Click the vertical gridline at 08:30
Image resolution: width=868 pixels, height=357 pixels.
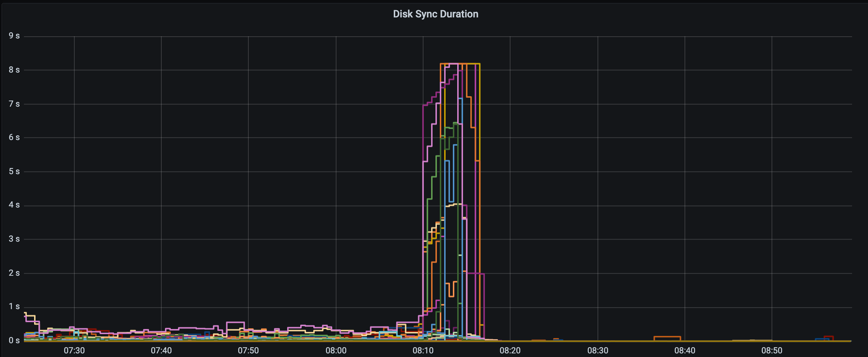(597, 181)
